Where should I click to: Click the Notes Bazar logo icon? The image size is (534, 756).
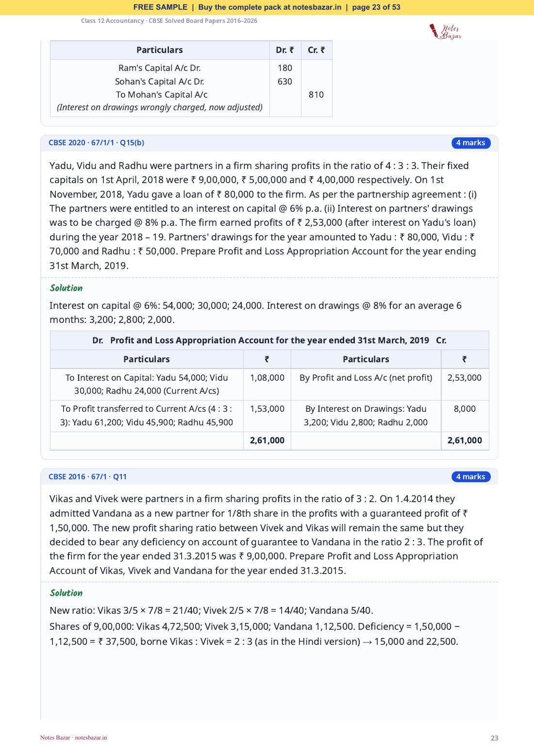[445, 32]
